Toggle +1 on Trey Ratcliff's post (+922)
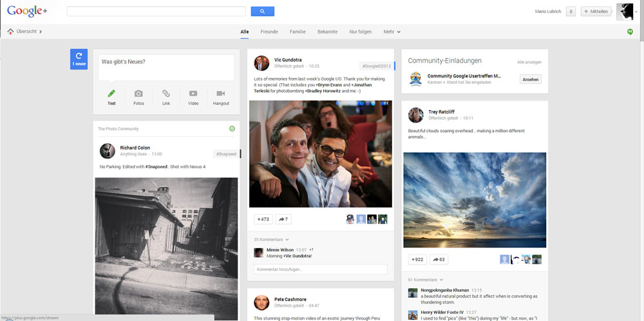The image size is (644, 321). tap(417, 259)
